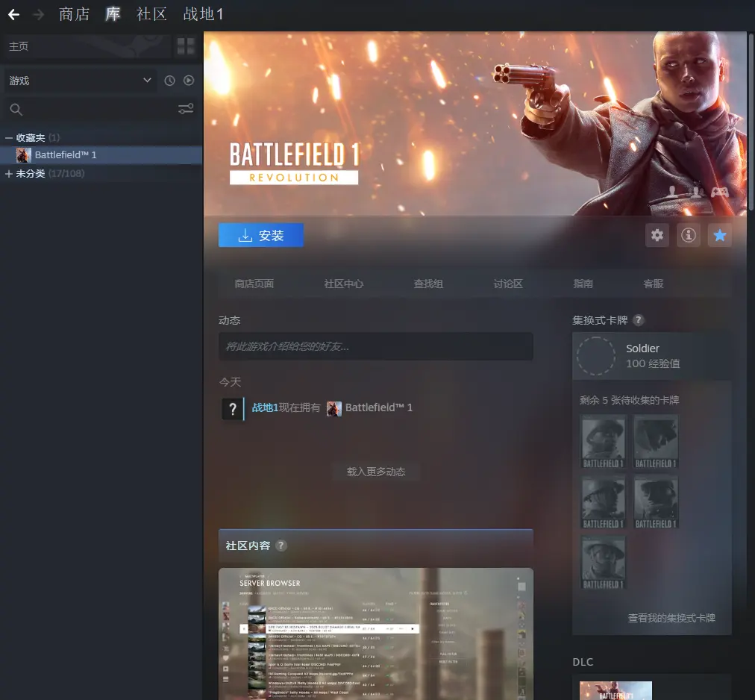Click 查看我的集换式卡牌 link
Viewport: 755px width, 700px height.
[671, 618]
